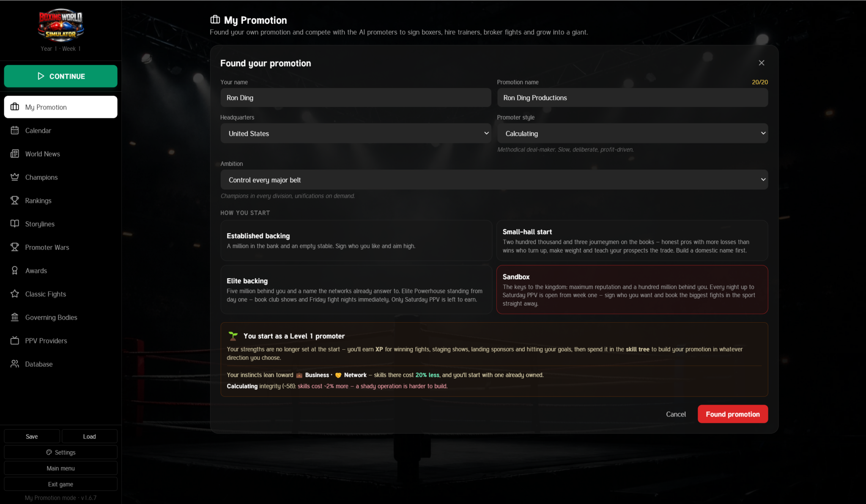Open Awards via the ribbon icon
The image size is (866, 504).
click(x=15, y=271)
